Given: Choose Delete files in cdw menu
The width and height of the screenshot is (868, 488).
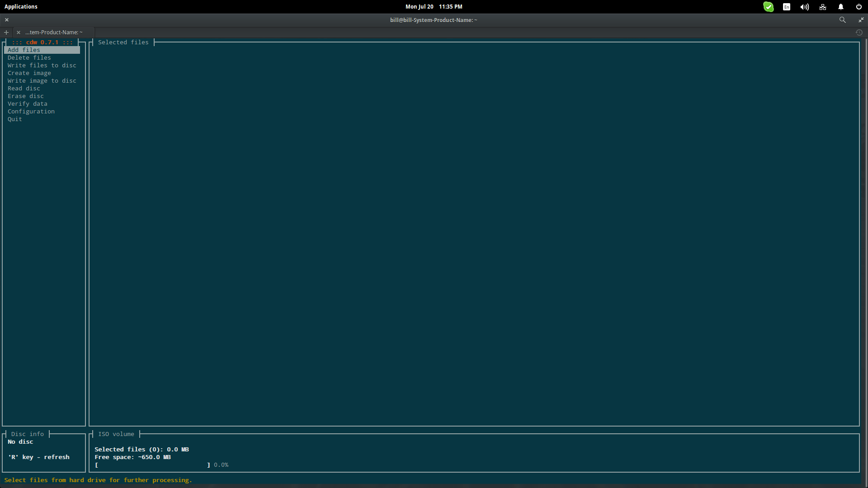Looking at the screenshot, I should point(29,58).
